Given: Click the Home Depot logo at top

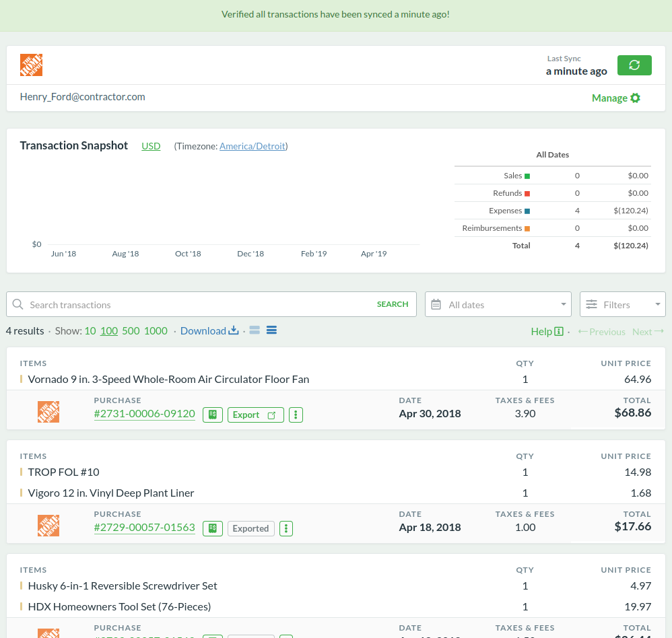Looking at the screenshot, I should click(32, 65).
